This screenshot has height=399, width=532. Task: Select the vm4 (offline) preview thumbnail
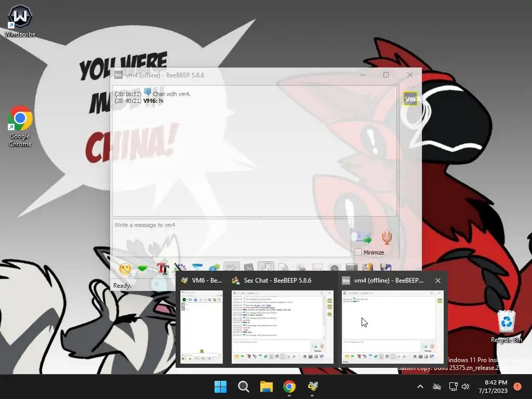[x=393, y=327]
